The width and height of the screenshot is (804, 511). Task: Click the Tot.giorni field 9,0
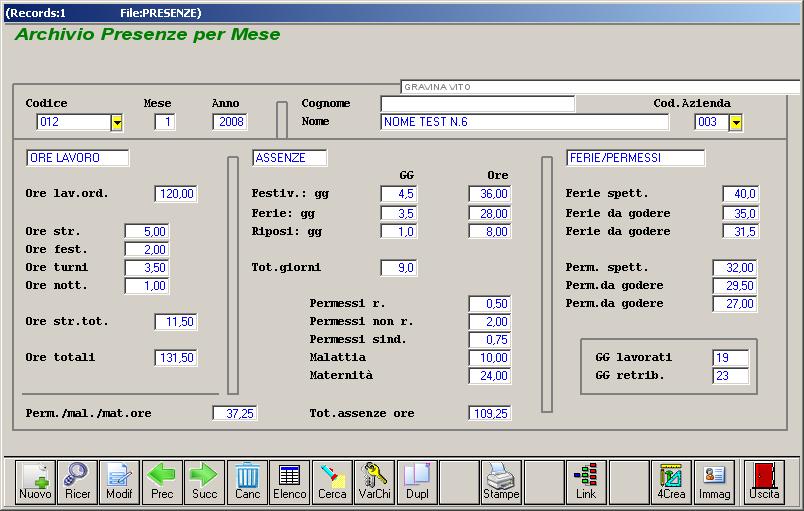[x=399, y=268]
